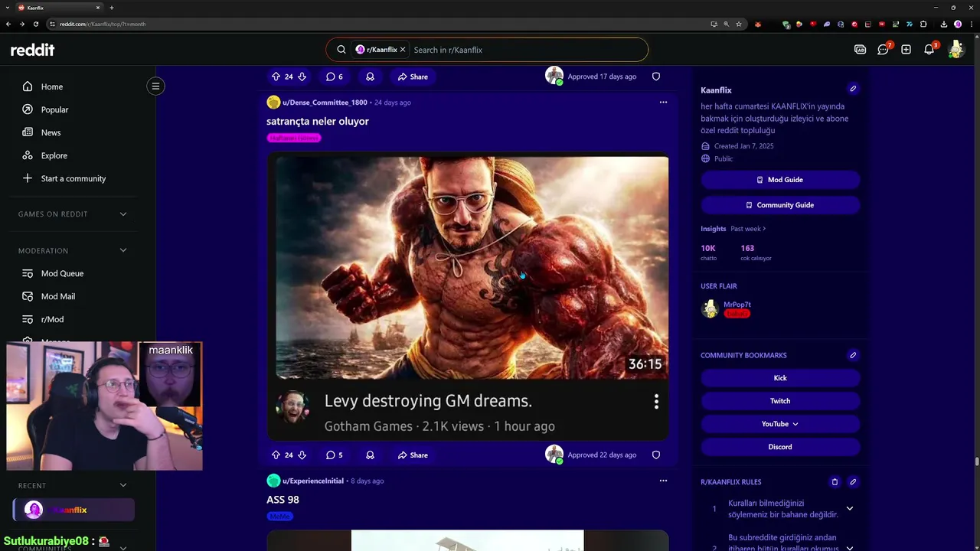Open Insights Past week link
The image size is (980, 551).
(748, 229)
